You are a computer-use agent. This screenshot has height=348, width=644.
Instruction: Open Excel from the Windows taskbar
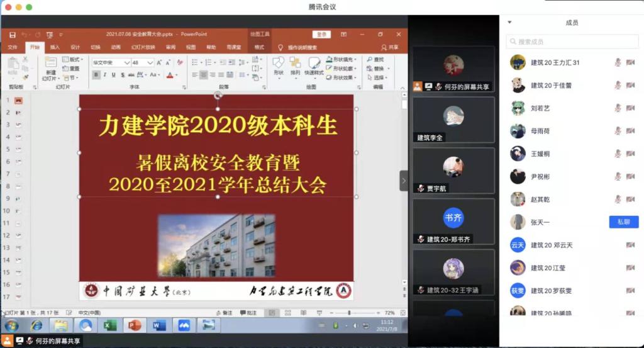(x=110, y=325)
